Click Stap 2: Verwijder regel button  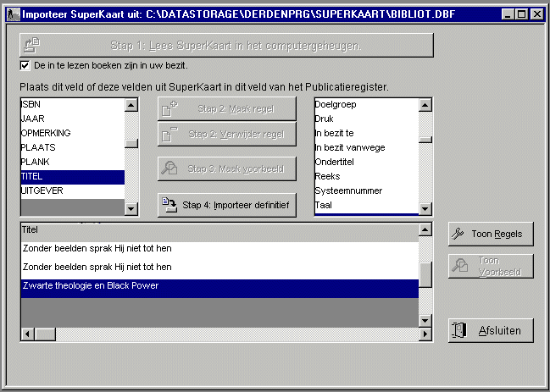click(x=227, y=134)
